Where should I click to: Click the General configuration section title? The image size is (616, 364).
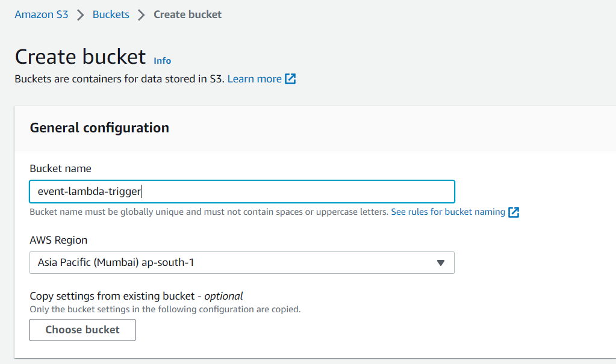coord(99,128)
